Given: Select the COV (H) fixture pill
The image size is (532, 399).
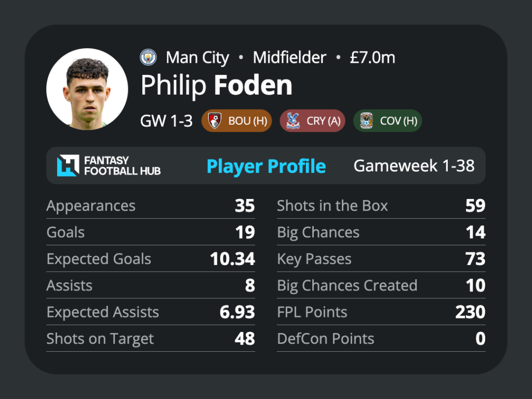Looking at the screenshot, I should pos(388,121).
